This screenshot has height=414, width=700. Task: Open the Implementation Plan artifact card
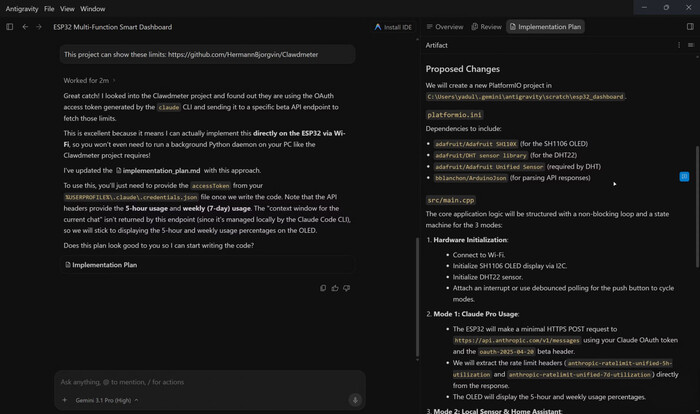point(208,265)
